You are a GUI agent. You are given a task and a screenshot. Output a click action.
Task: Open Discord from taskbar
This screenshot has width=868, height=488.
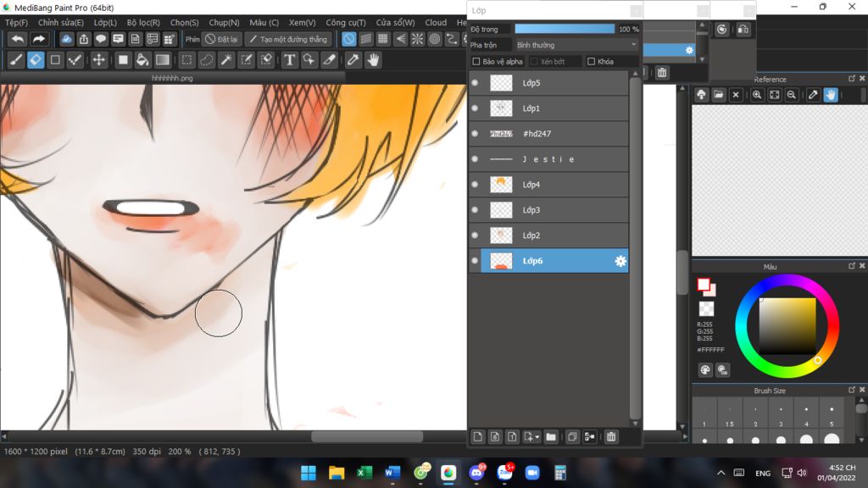[476, 473]
